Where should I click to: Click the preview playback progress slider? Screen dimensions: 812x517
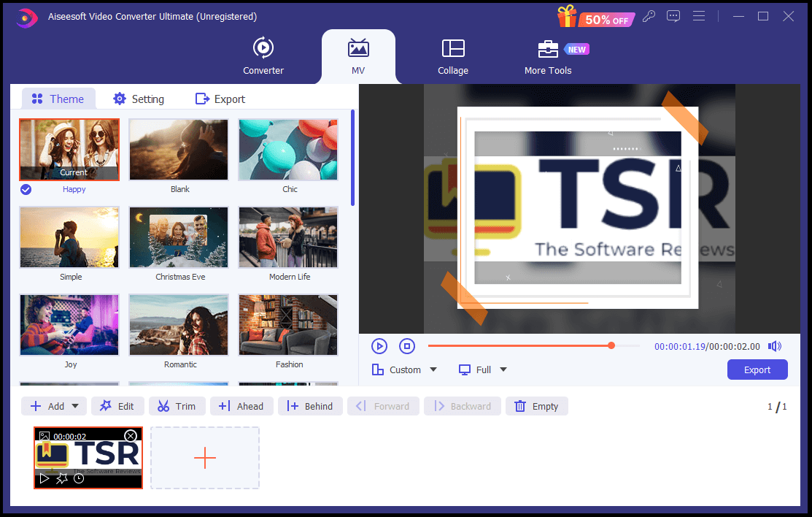[534, 346]
